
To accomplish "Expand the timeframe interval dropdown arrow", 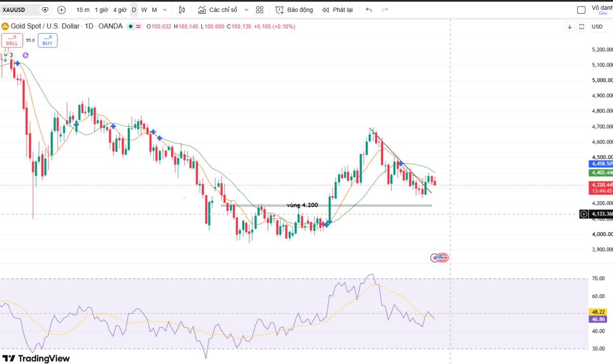I will point(165,10).
